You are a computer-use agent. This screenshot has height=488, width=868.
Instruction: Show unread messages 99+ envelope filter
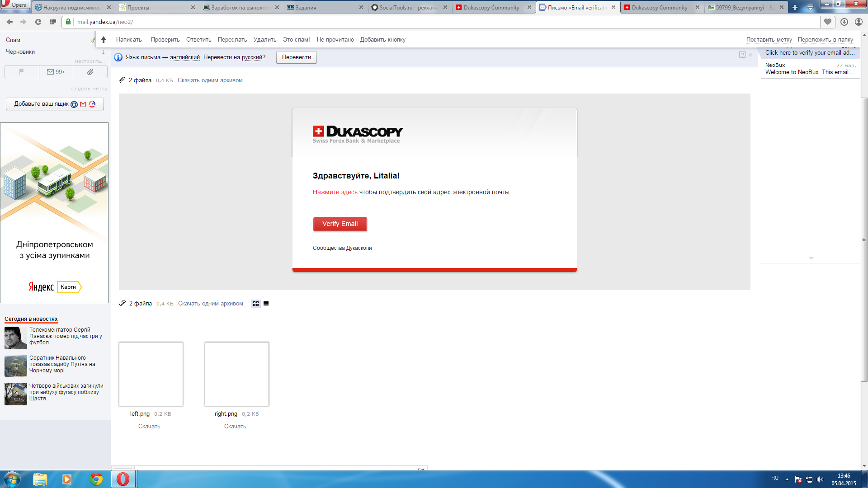[x=56, y=72]
